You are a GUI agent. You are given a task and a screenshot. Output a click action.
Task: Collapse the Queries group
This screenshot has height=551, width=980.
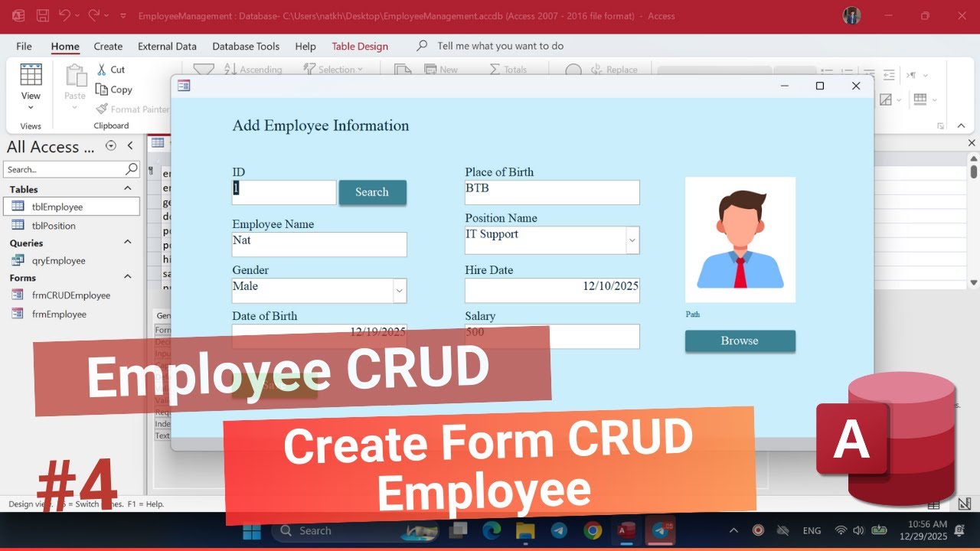(x=128, y=243)
